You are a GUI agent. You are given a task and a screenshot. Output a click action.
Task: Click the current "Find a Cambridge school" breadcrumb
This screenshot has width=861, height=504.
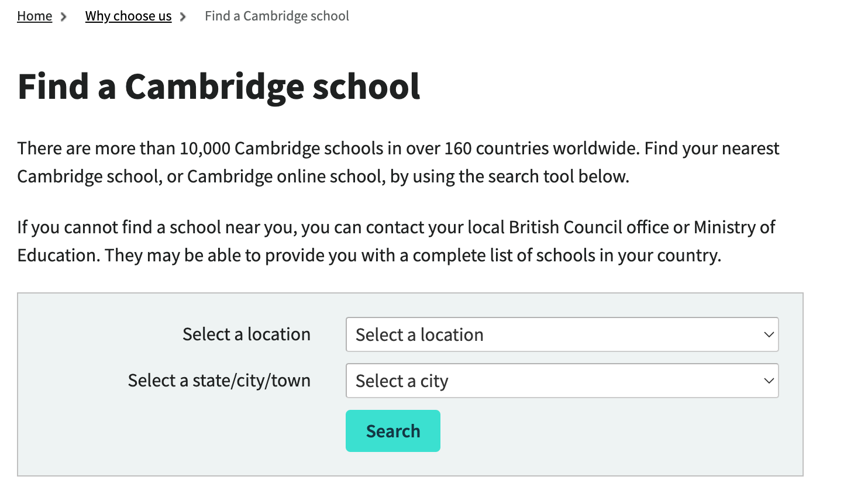(x=277, y=16)
